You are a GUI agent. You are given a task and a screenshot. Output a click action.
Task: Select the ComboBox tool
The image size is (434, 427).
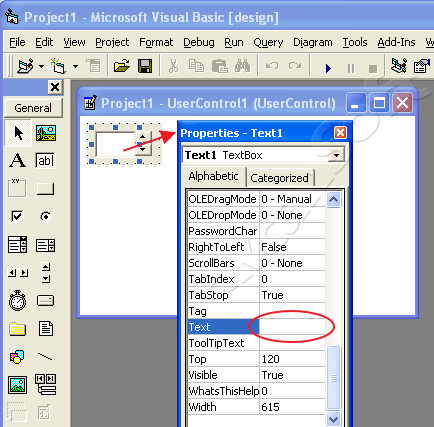[17, 245]
